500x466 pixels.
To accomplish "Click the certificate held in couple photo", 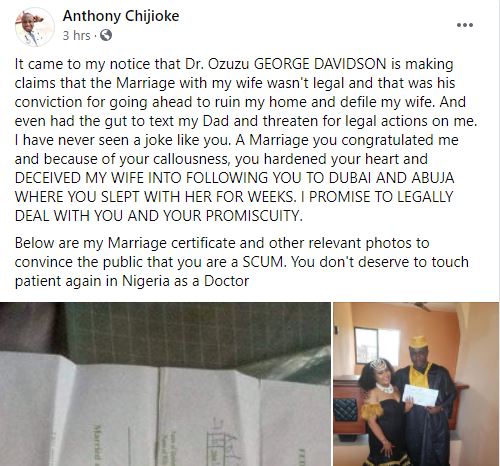I will 420,395.
